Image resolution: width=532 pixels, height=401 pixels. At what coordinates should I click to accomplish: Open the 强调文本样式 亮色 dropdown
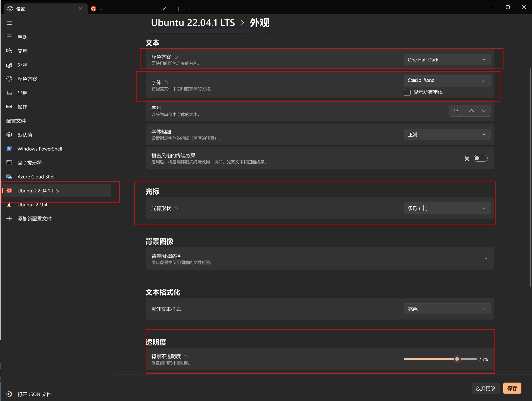[447, 309]
